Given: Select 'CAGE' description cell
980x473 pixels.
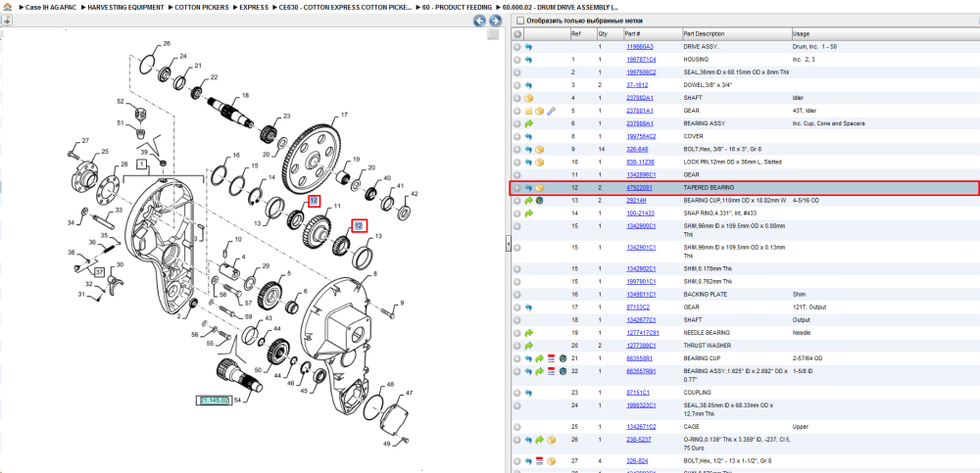Looking at the screenshot, I should tap(690, 427).
